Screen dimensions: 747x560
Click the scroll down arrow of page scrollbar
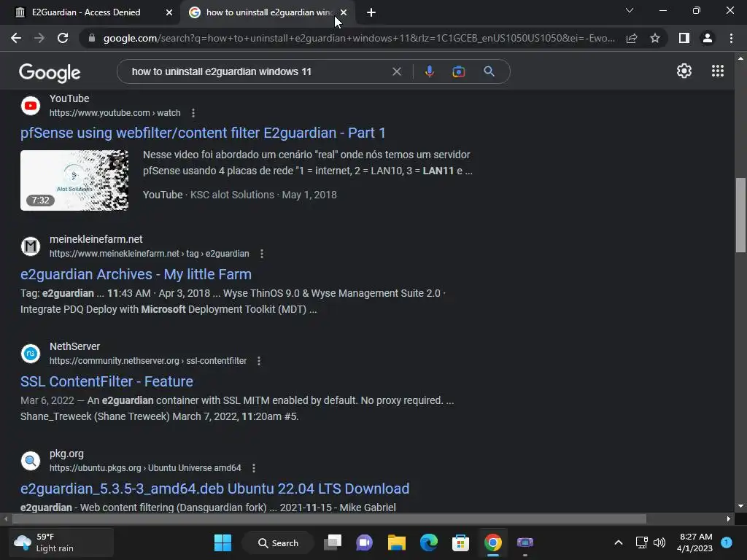(x=740, y=506)
